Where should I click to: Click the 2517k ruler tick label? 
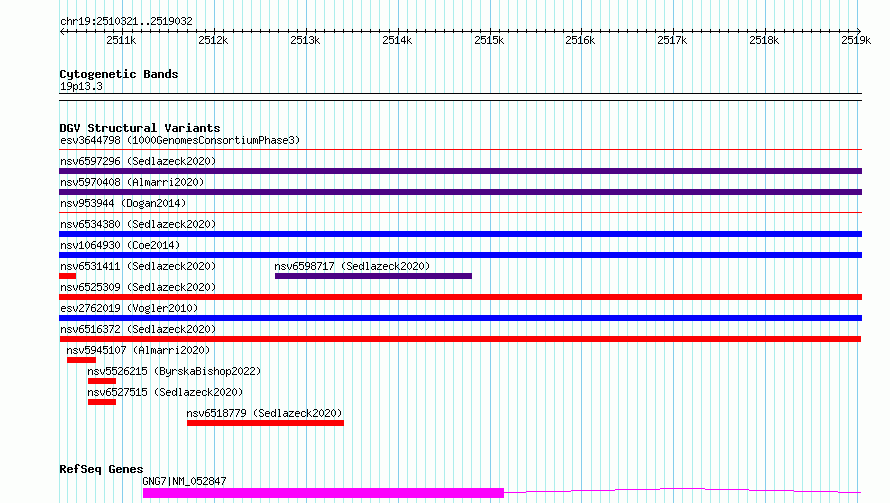(673, 40)
